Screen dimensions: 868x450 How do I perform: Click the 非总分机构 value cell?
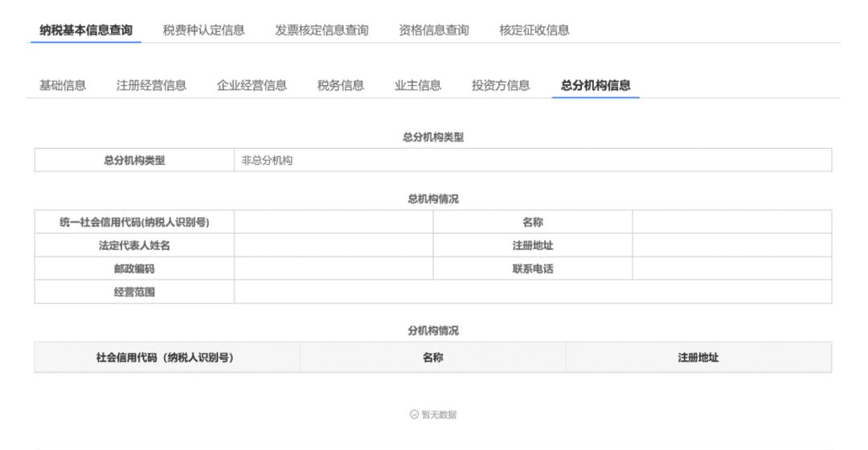(533, 160)
